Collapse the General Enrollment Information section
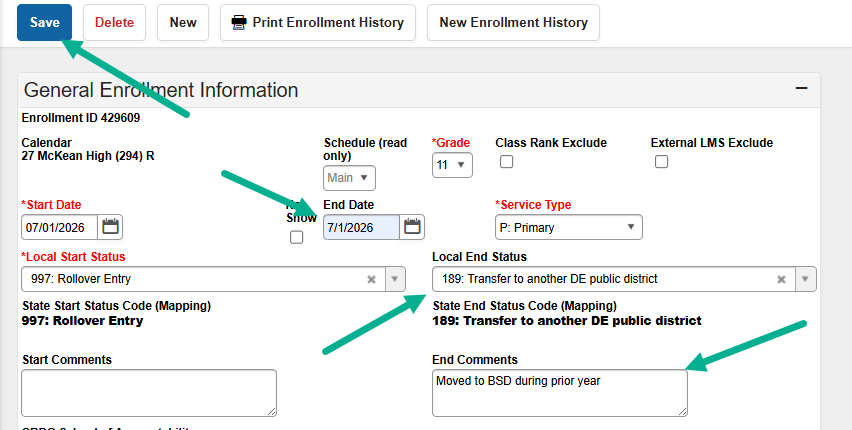 click(801, 88)
